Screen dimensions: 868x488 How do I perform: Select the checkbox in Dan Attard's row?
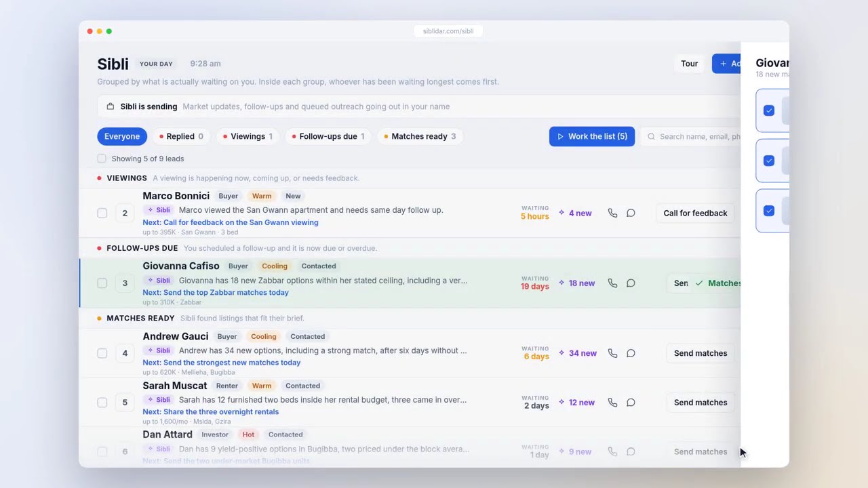tap(102, 451)
